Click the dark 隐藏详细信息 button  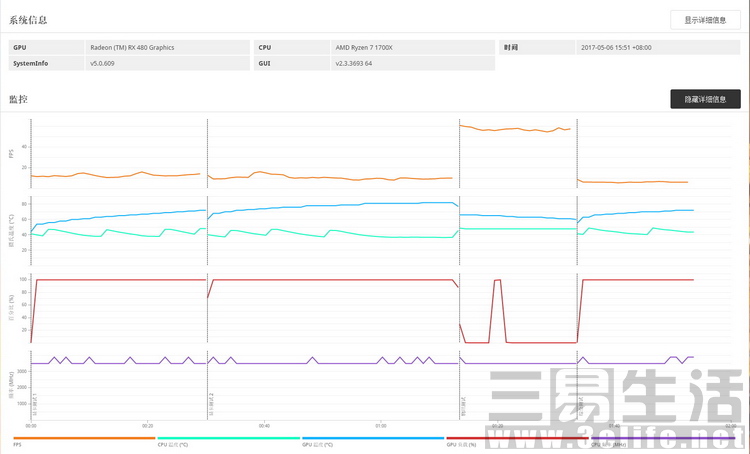coord(705,99)
